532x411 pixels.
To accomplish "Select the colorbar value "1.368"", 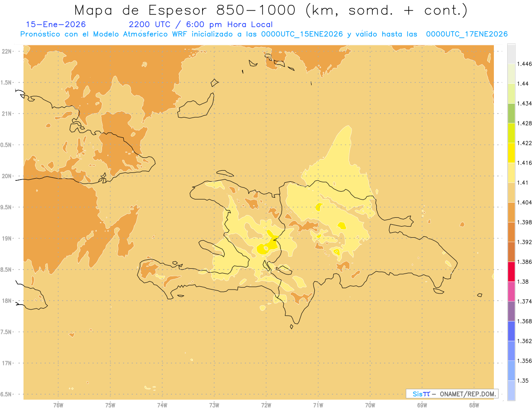I will (x=524, y=321).
